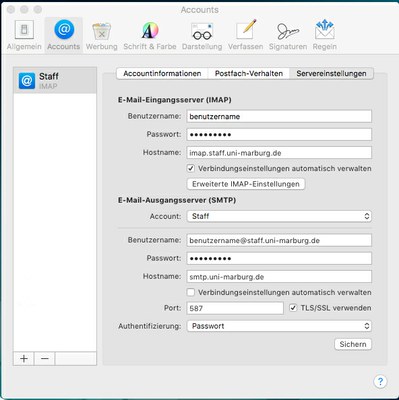
Task: Open Werbung junk mail settings
Action: pyautogui.click(x=102, y=35)
